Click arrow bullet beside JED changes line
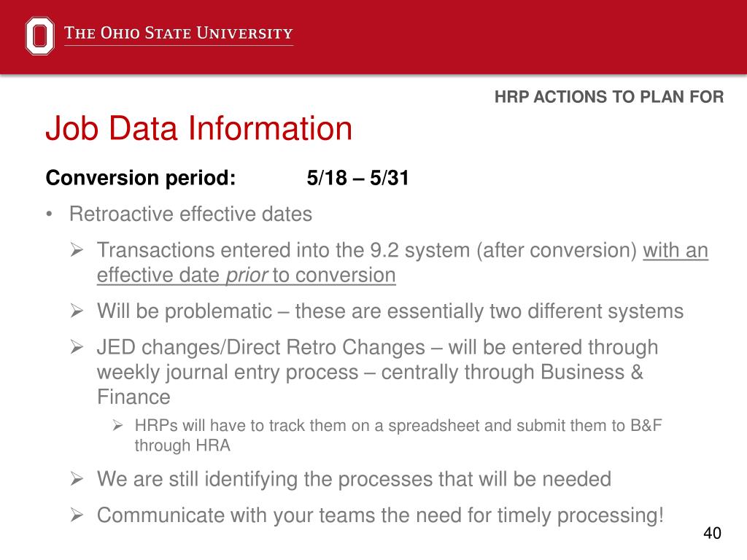Image resolution: width=747 pixels, height=560 pixels. pos(77,346)
